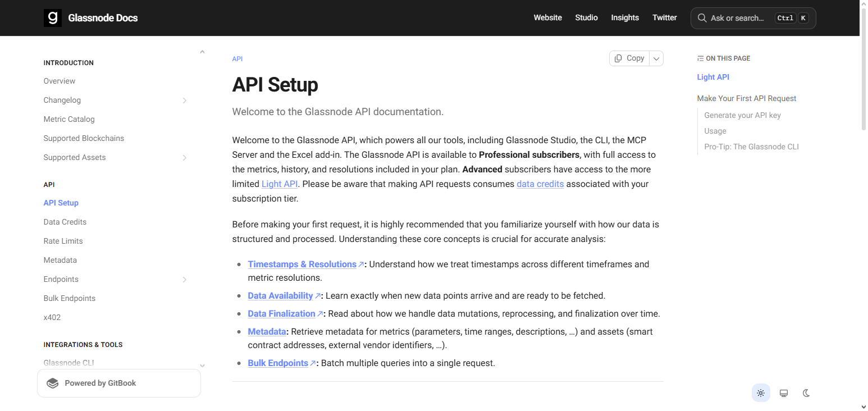The height and width of the screenshot is (411, 868).
Task: Click the copy icon in Copy button
Action: coord(618,58)
